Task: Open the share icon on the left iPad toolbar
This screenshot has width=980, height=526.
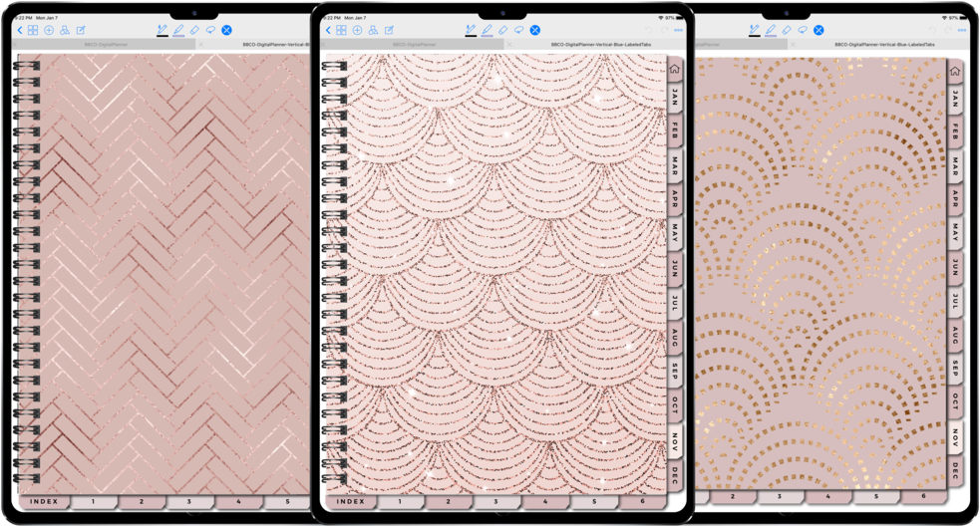Action: [65, 31]
